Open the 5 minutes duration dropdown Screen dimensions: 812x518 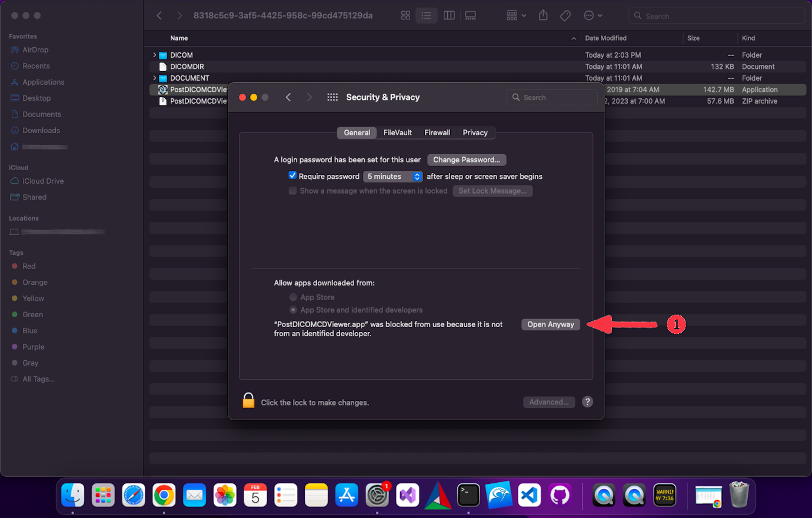[392, 175]
